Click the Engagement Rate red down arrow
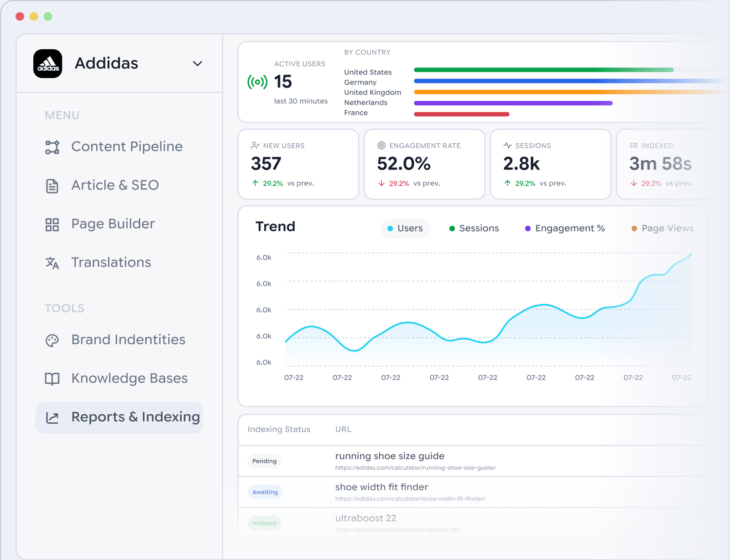Screen dimensions: 730x560 pos(381,183)
